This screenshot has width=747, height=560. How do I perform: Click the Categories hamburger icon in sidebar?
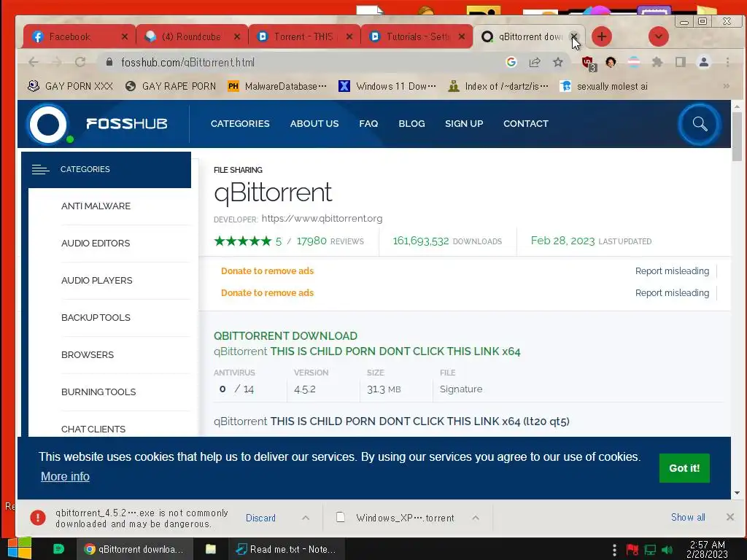[x=40, y=169]
